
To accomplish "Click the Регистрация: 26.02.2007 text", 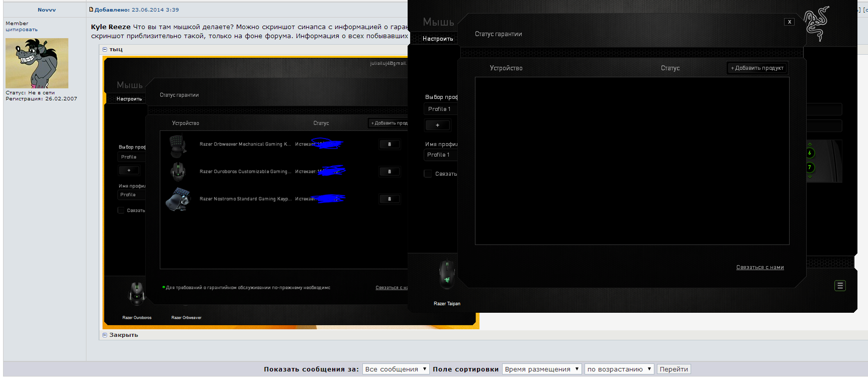I will [41, 99].
